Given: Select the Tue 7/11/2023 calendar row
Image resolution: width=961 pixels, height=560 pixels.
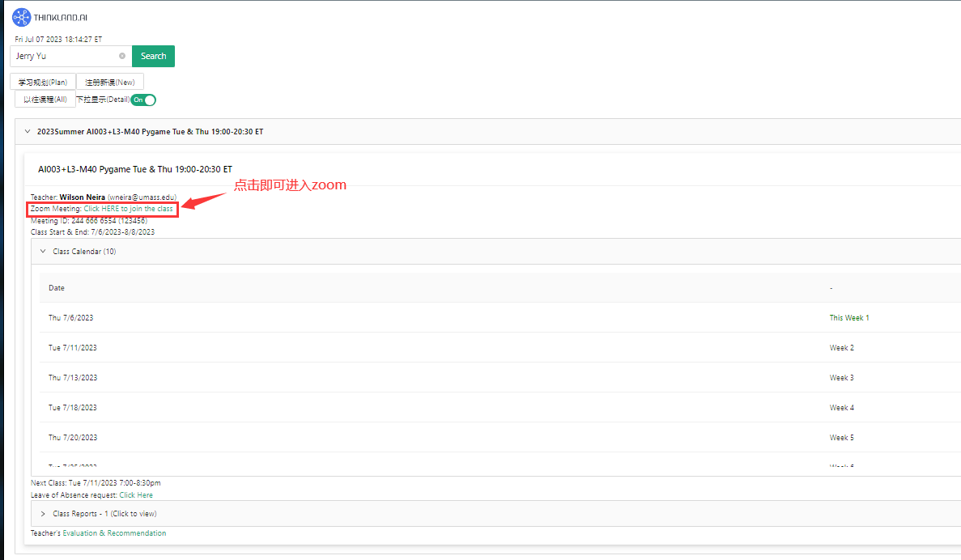Looking at the screenshot, I should tap(73, 348).
